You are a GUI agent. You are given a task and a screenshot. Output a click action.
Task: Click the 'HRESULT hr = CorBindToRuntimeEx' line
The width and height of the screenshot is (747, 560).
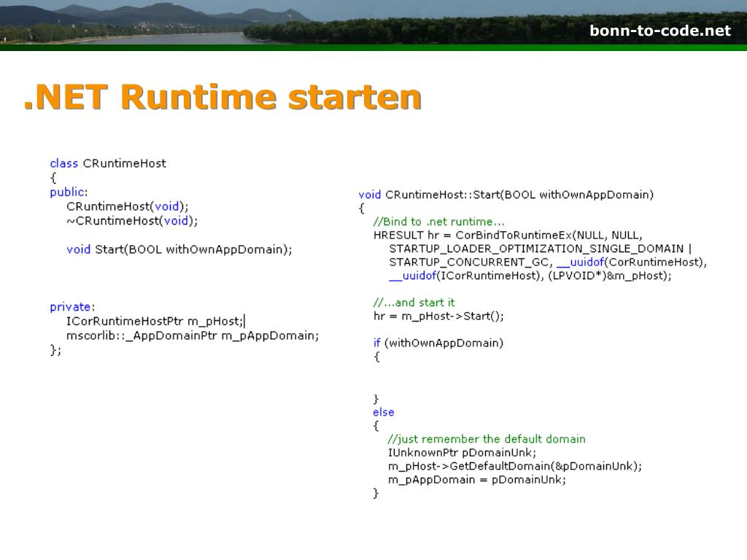click(508, 235)
